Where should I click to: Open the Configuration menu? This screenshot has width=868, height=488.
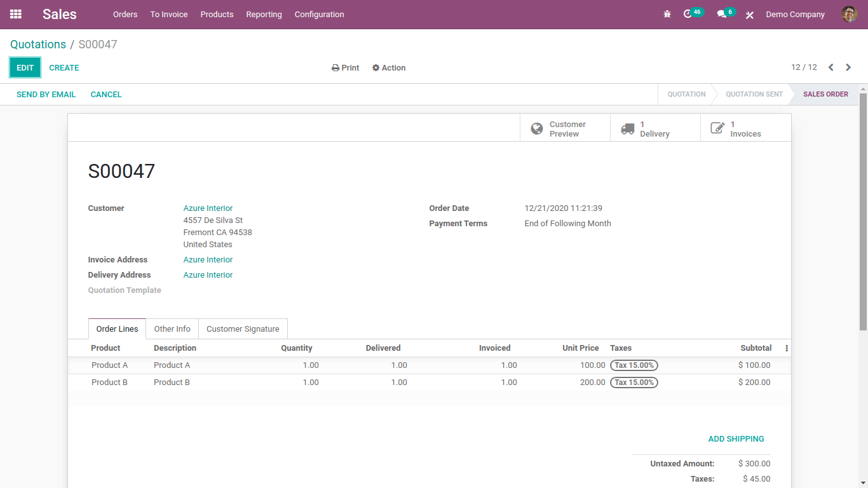(x=319, y=15)
